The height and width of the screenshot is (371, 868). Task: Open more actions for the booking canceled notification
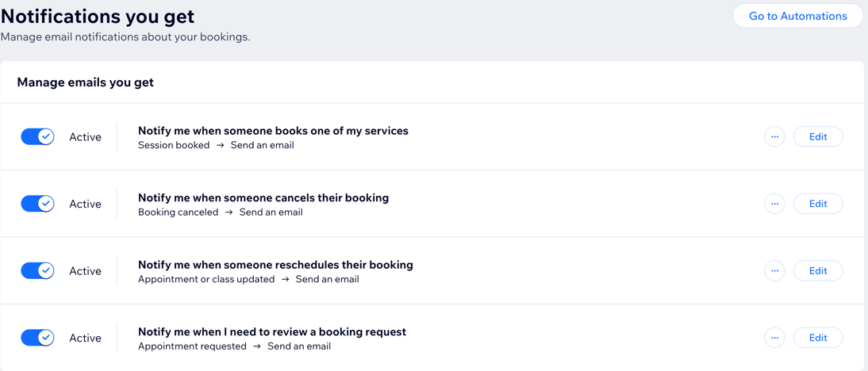point(774,204)
